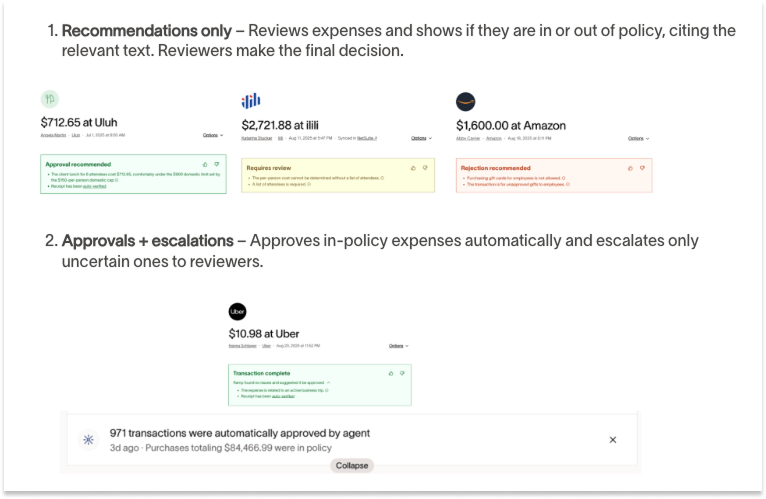The image size is (766, 499).
Task: Click the "Approval recommended" title
Action: (x=78, y=164)
